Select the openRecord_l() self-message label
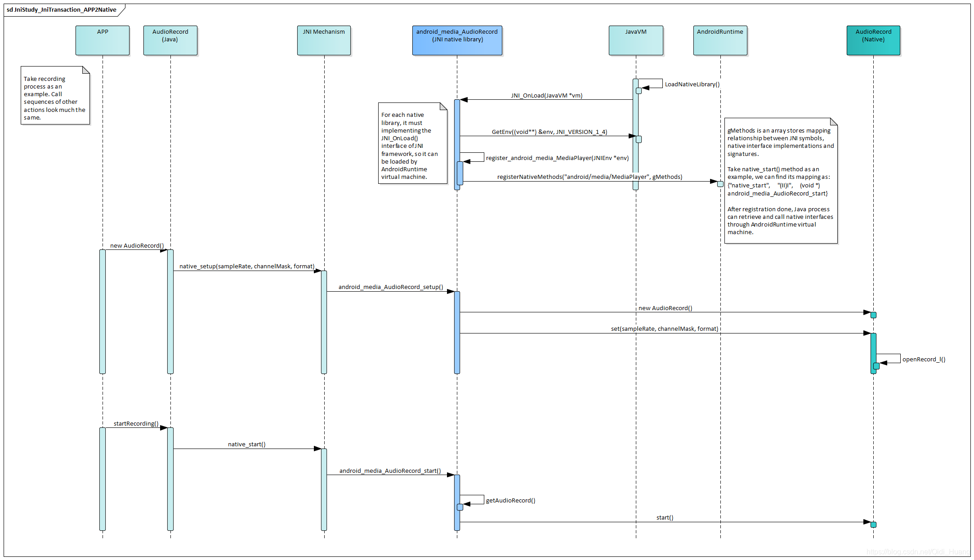The width and height of the screenshot is (974, 560). [924, 360]
